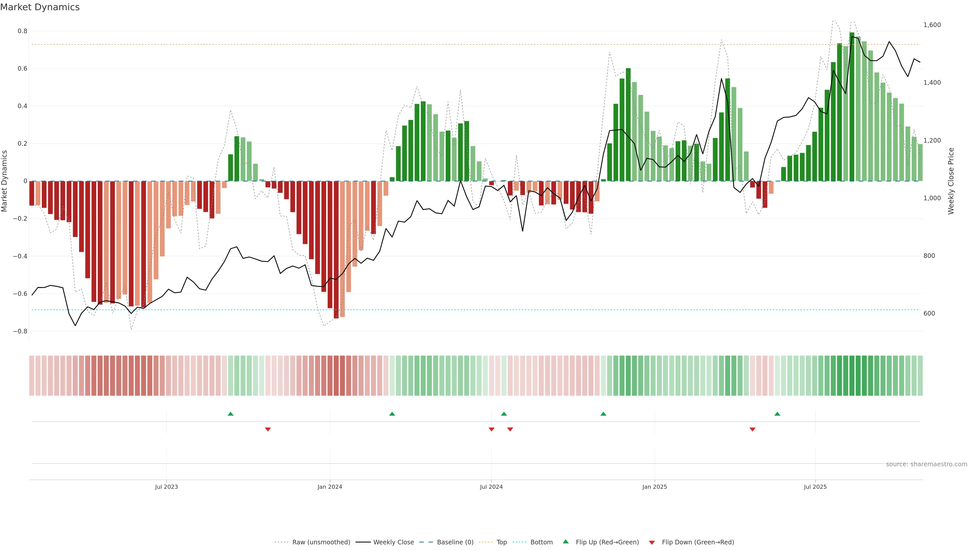Click the Market Dynamics chart title
The width and height of the screenshot is (980, 551).
tap(40, 7)
